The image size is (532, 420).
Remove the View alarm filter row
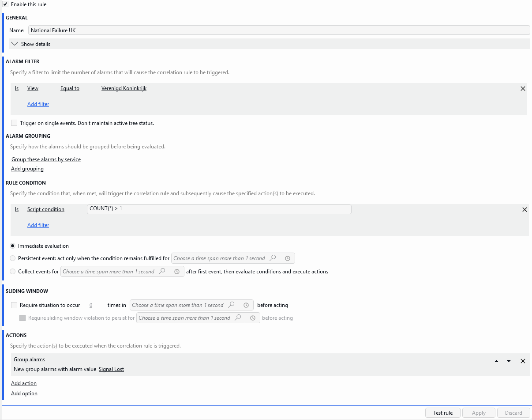click(x=523, y=89)
